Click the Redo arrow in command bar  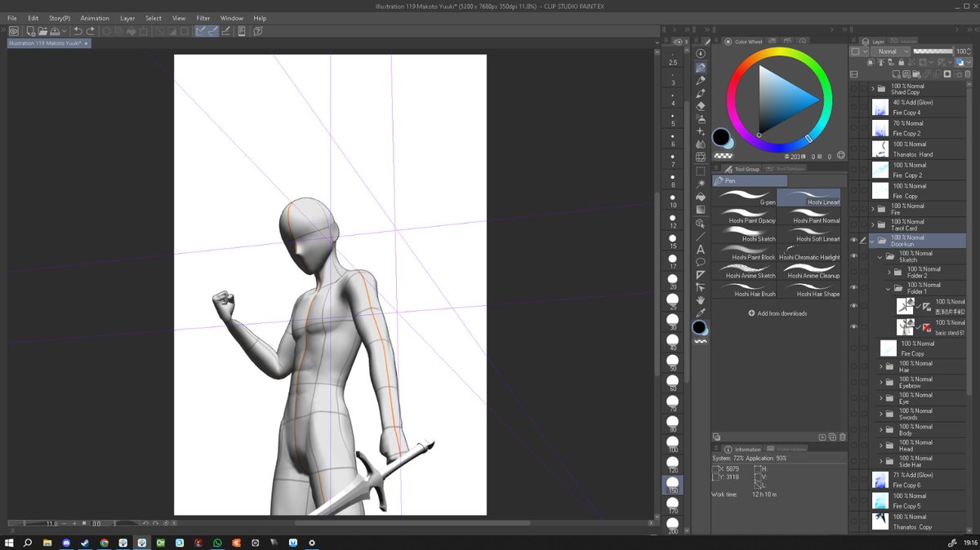90,31
